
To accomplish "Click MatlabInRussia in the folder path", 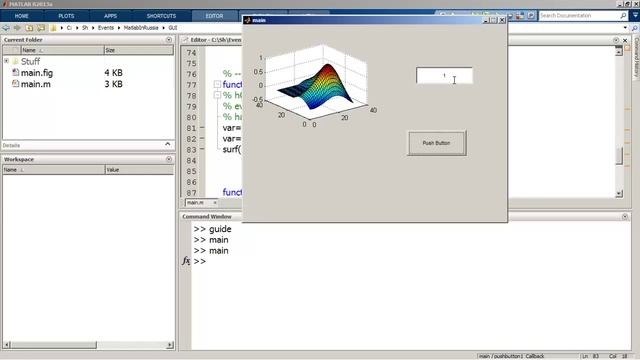I will [x=141, y=28].
